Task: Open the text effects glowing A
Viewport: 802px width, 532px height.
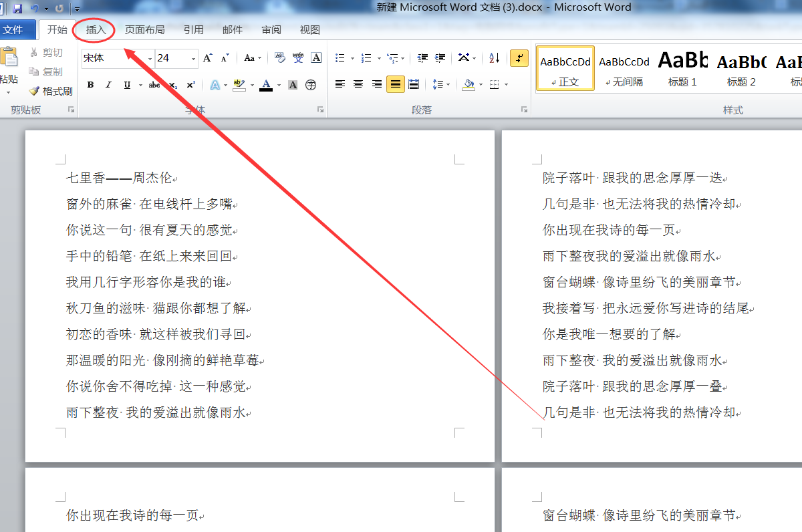Action: click(x=215, y=85)
